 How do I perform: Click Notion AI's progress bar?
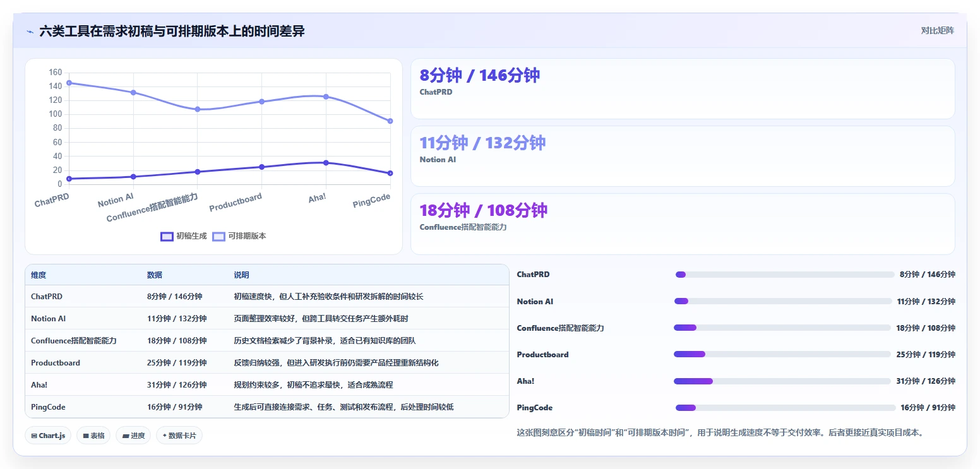click(784, 301)
